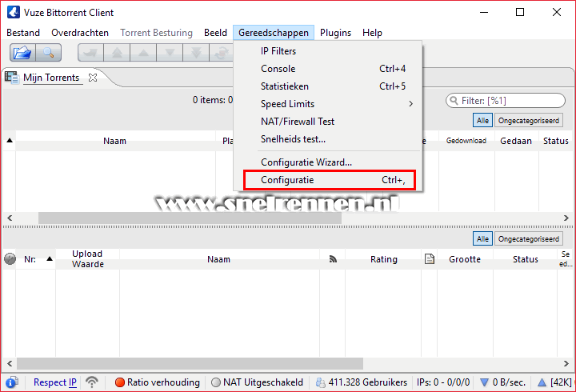Image resolution: width=576 pixels, height=392 pixels.
Task: Run the NAT/Firewall Test menu entry
Action: 328,122
